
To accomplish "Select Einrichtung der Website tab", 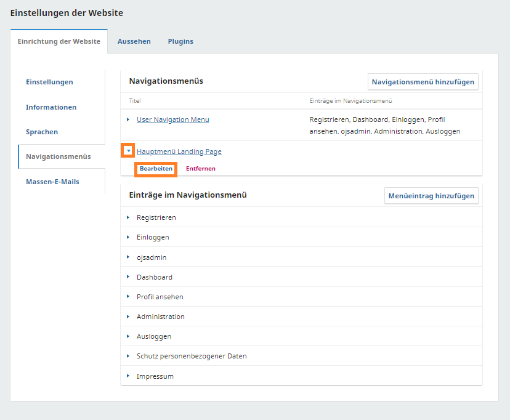I will [x=59, y=41].
